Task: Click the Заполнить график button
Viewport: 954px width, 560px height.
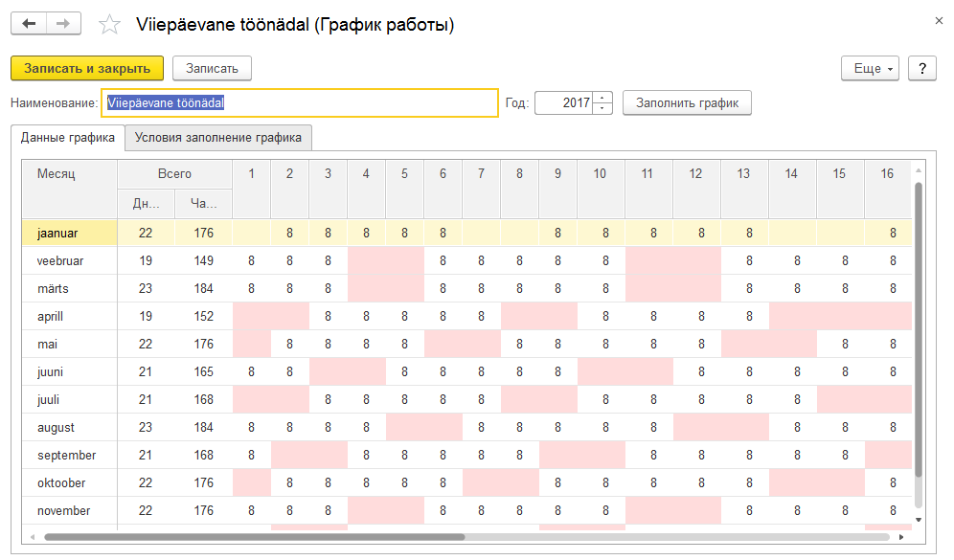Action: tap(687, 103)
